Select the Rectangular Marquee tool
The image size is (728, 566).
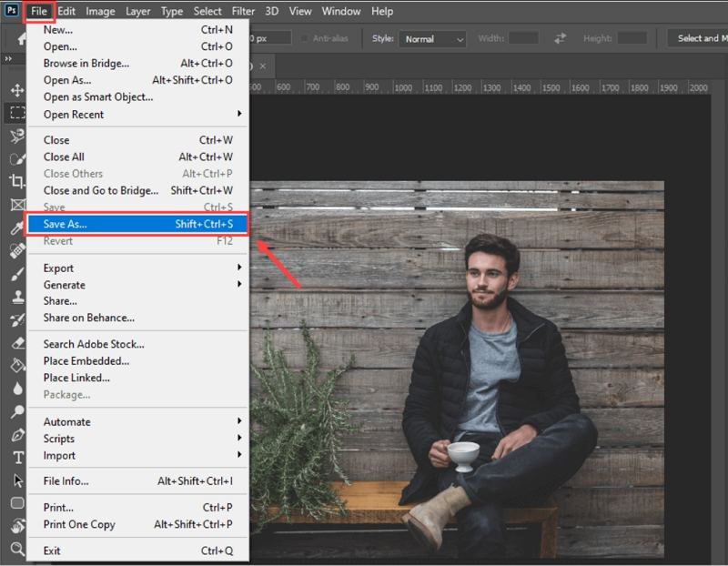click(x=16, y=114)
